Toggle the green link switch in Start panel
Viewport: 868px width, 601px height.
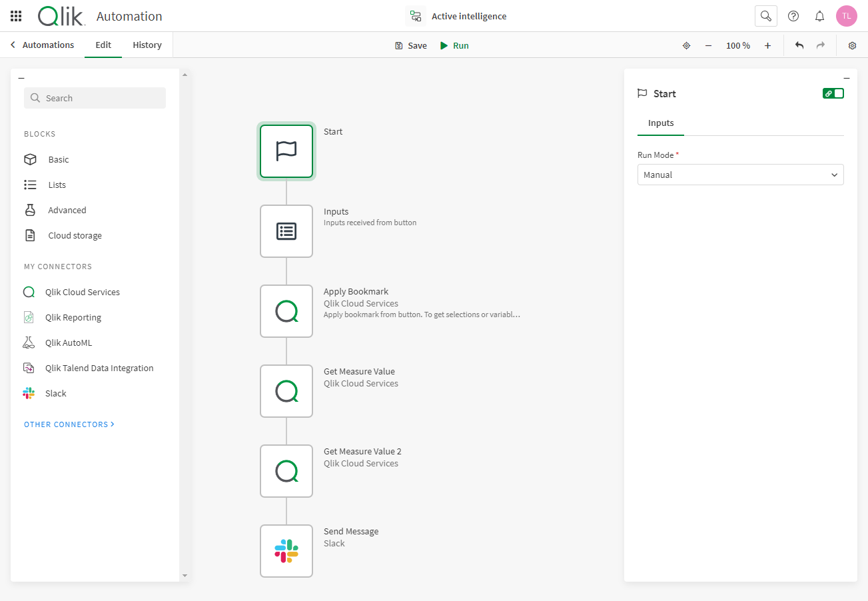click(x=833, y=93)
